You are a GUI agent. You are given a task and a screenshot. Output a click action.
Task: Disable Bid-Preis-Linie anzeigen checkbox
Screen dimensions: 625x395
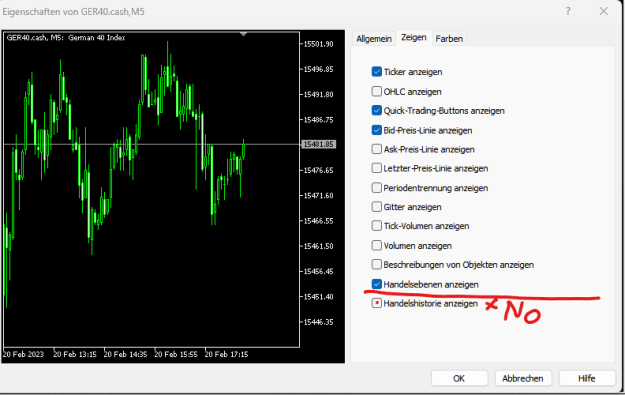376,130
